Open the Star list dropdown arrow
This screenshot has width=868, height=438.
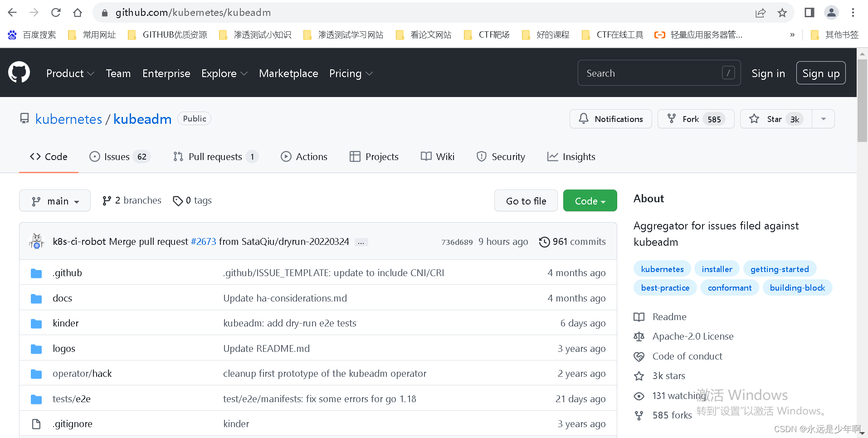click(x=824, y=119)
